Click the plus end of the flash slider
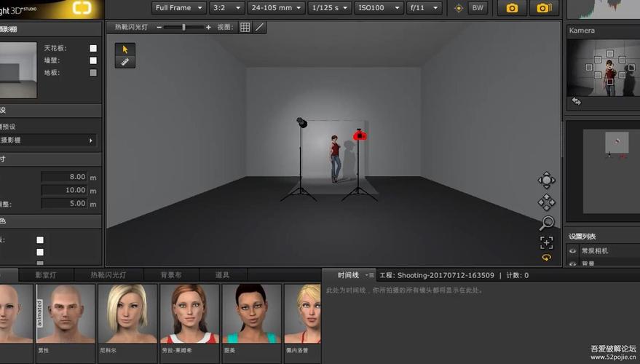 [208, 27]
